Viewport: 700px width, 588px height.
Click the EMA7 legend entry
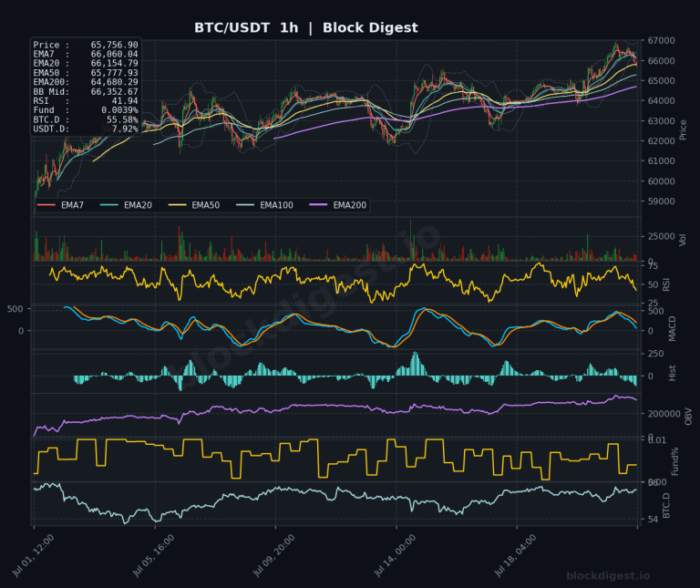tap(60, 205)
